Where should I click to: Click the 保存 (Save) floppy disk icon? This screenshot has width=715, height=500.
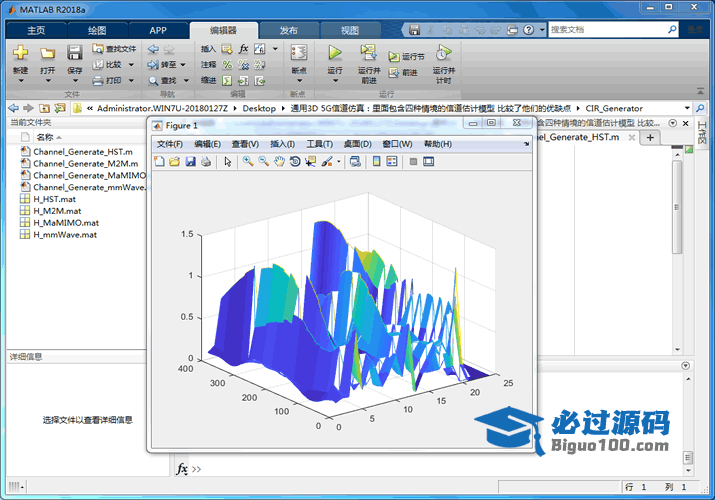[75, 53]
